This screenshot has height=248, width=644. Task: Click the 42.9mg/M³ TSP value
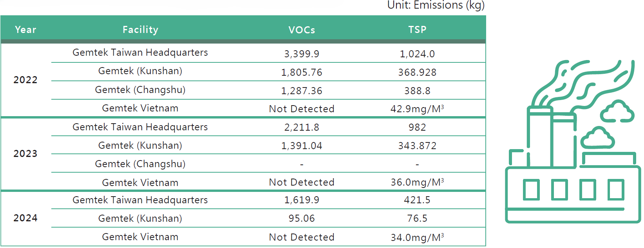tap(417, 109)
